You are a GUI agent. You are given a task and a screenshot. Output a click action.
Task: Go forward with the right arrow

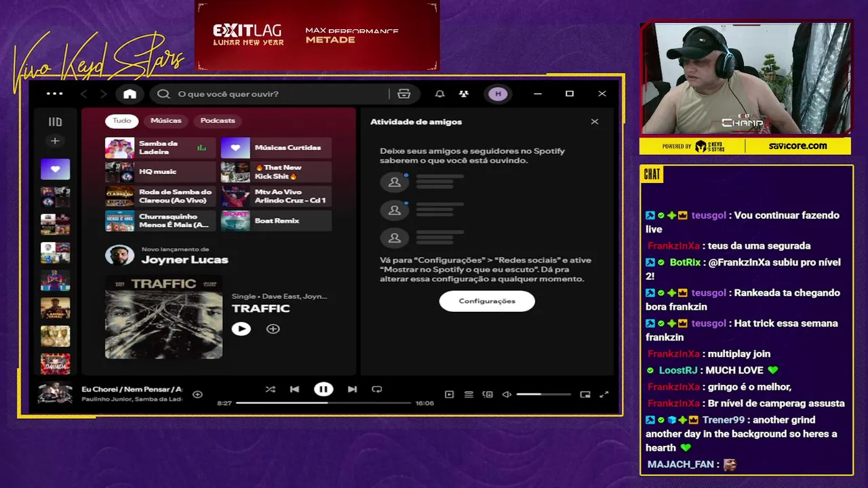pos(103,94)
